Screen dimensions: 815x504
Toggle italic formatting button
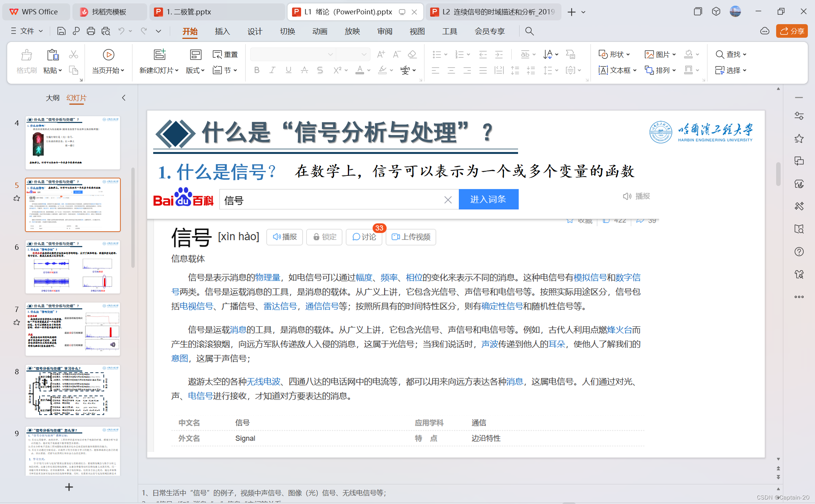[272, 70]
